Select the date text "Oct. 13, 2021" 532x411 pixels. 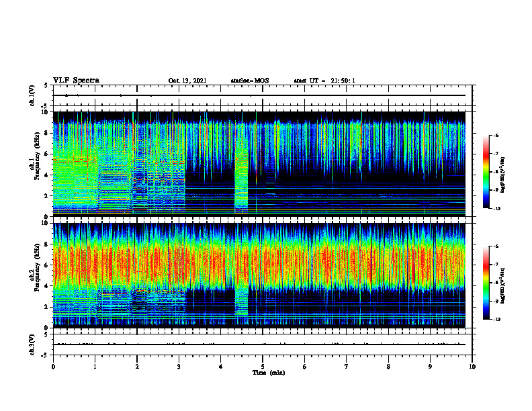187,81
